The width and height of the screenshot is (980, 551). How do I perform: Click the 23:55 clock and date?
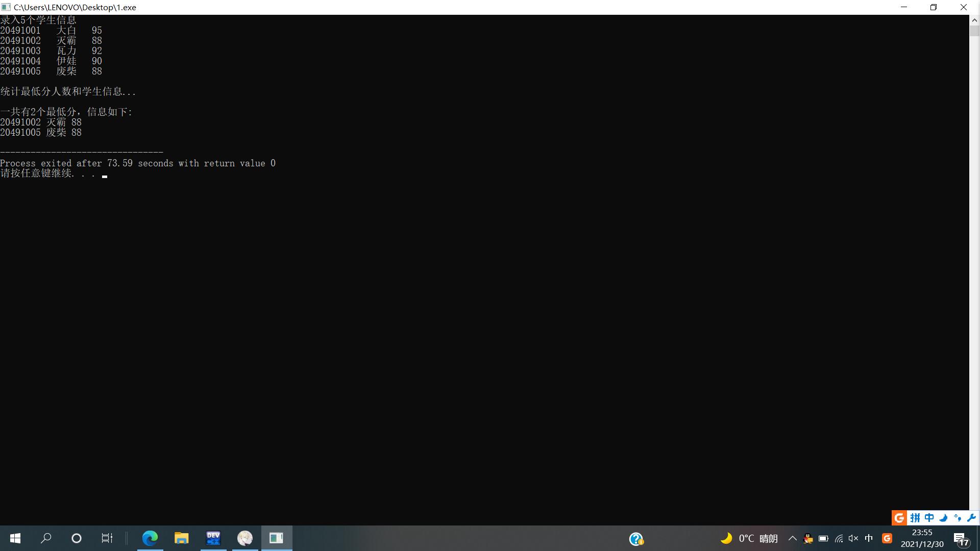tap(922, 538)
